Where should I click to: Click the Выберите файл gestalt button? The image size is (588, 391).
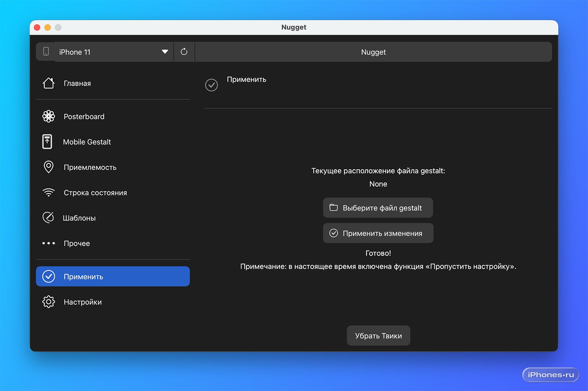click(x=378, y=208)
